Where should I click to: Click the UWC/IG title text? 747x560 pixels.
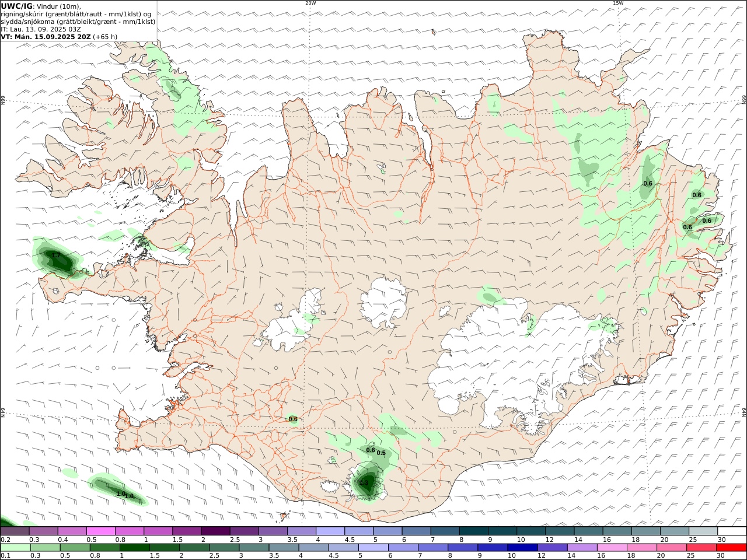pos(16,6)
